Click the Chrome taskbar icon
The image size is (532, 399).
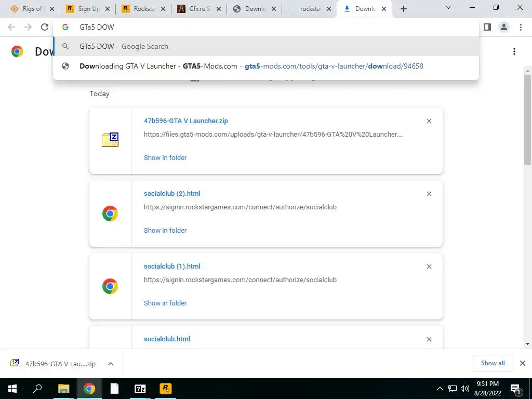tap(89, 389)
